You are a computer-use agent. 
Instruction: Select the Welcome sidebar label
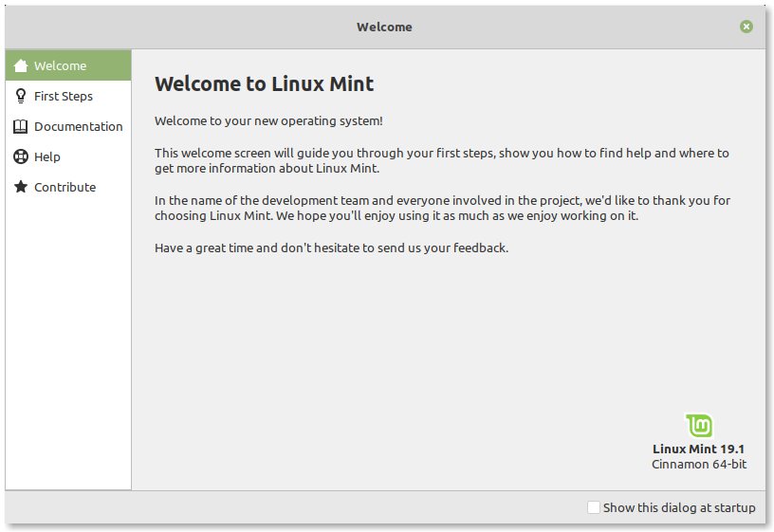pyautogui.click(x=60, y=65)
